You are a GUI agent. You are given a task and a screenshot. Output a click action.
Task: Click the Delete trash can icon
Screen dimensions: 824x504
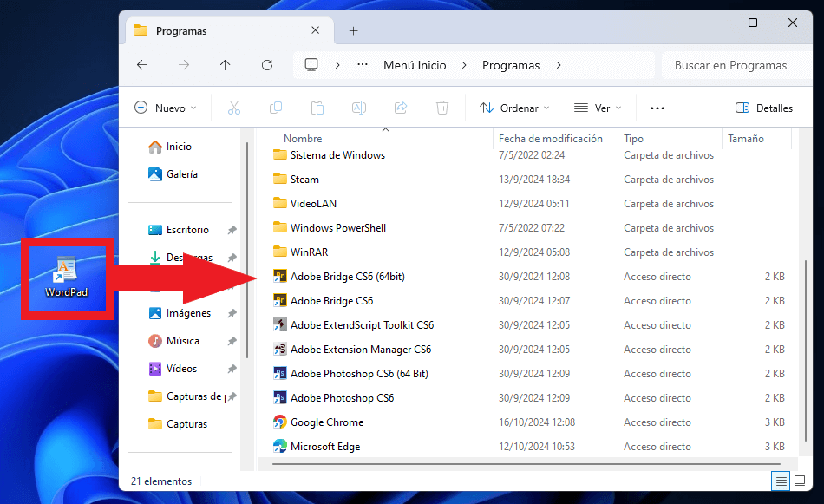click(442, 108)
